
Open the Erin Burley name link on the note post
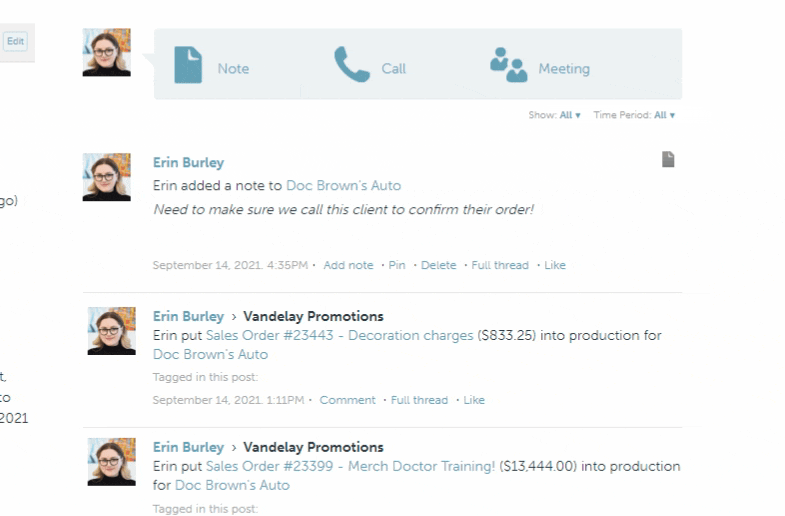point(188,162)
